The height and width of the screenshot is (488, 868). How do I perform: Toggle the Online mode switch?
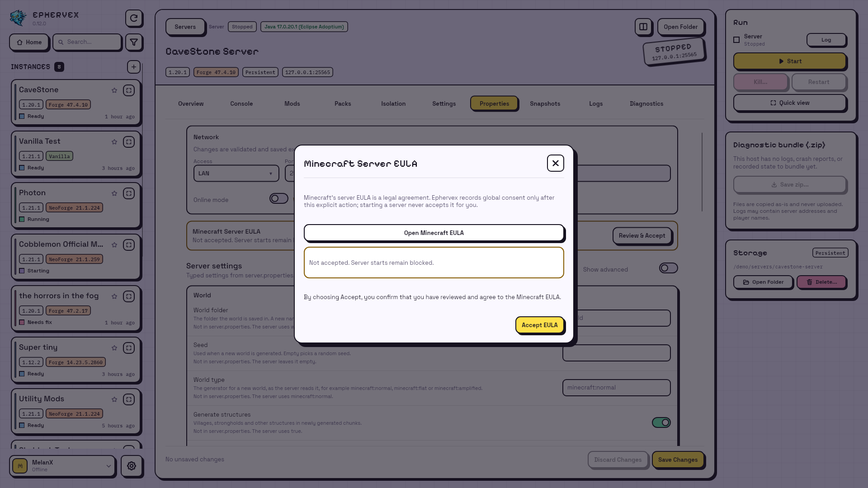279,198
